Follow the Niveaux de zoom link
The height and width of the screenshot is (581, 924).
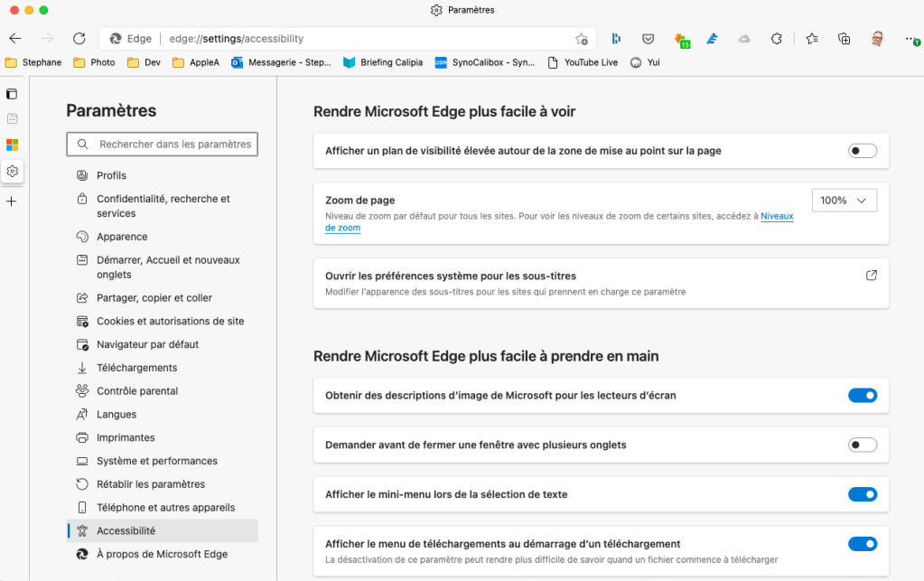(x=777, y=216)
